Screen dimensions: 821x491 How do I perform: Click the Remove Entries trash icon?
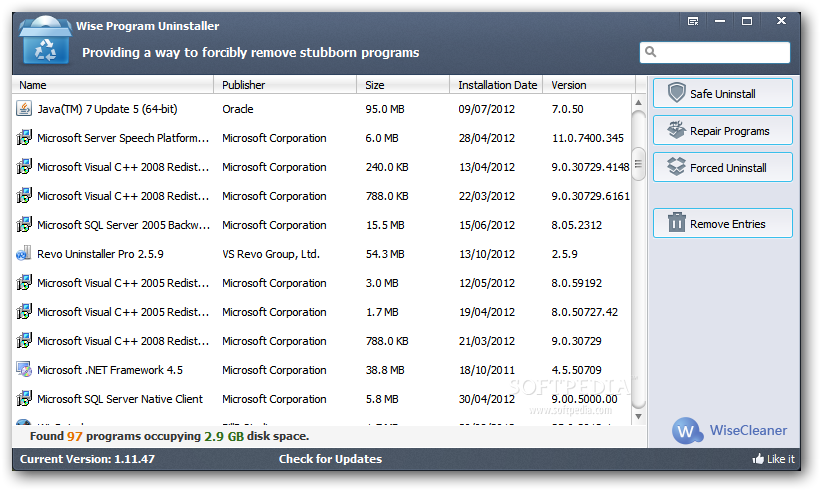point(676,223)
